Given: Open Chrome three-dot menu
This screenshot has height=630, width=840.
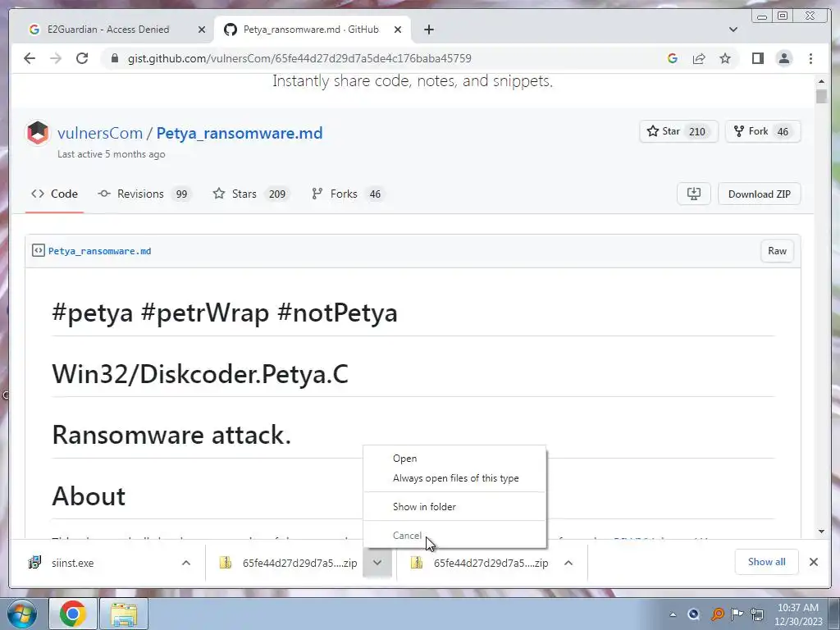Looking at the screenshot, I should pos(810,58).
